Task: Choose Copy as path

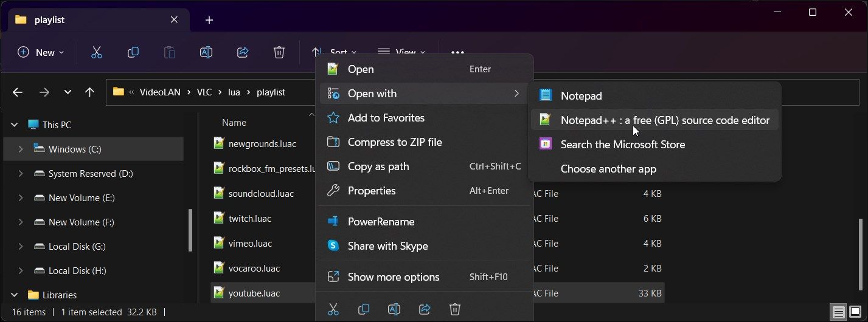Action: [x=425, y=166]
